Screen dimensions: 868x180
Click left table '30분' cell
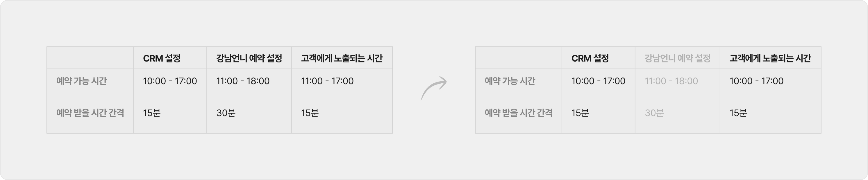pos(226,113)
